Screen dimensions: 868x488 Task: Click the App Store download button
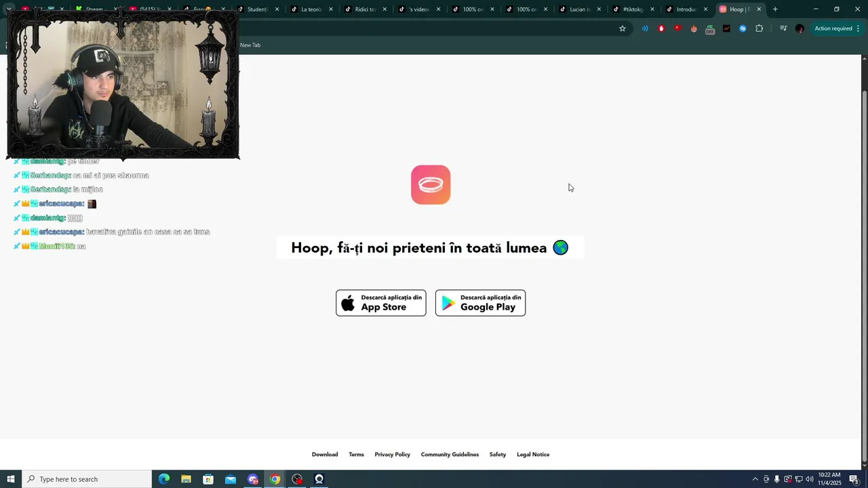click(x=381, y=303)
